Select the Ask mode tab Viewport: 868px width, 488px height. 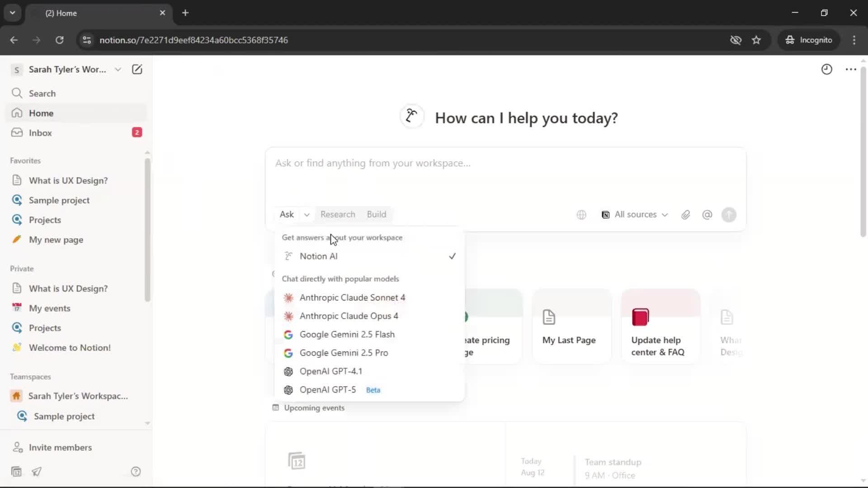click(287, 215)
